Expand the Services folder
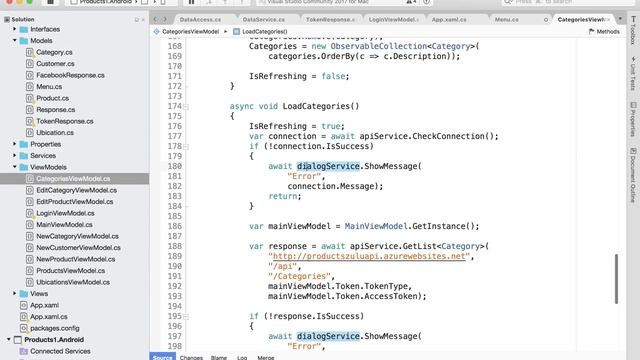 coord(15,156)
